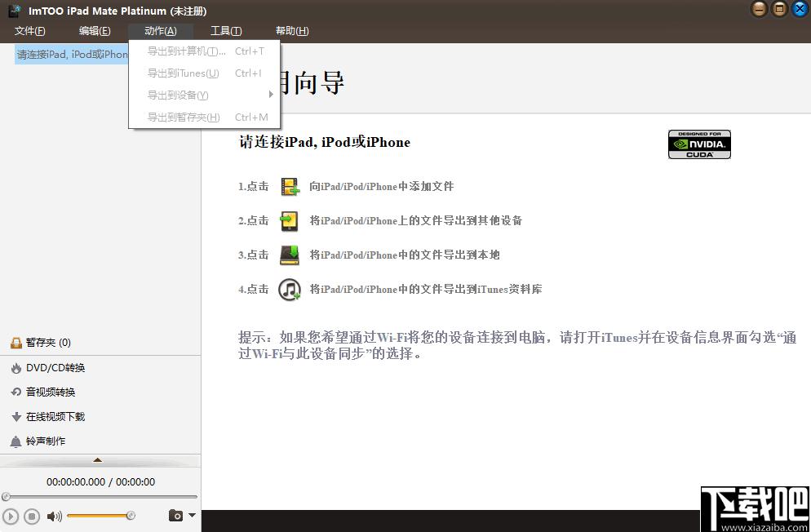Click the 向iPad/iPod/iPhone中添加文件 text
Viewport: 811px width, 532px height.
pyautogui.click(x=381, y=187)
